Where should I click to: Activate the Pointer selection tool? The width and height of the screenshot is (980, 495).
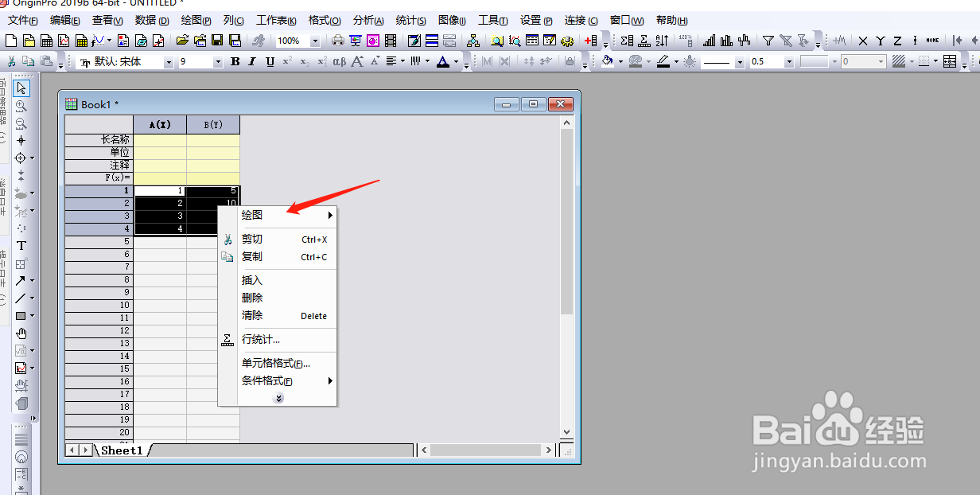pos(21,88)
